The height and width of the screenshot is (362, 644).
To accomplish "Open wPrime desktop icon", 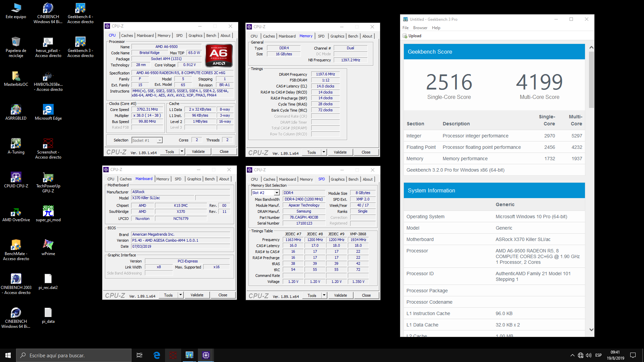I will click(48, 248).
